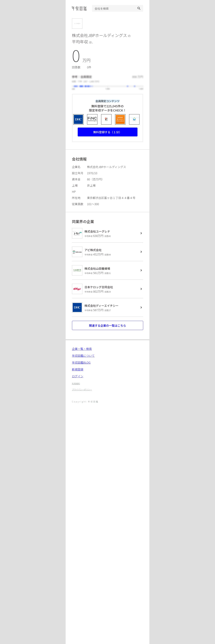This screenshot has width=215, height=644.
Task: Click the FiNC Technologies logo
Action: (92, 119)
